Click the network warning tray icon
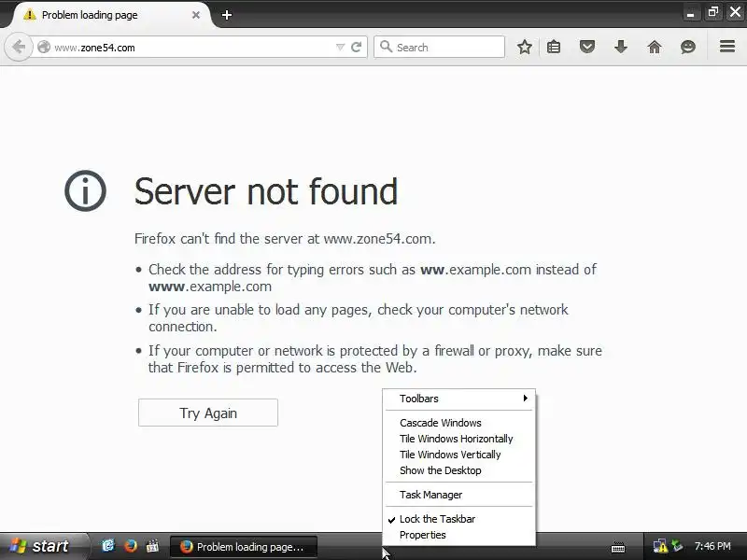This screenshot has width=747, height=560. coord(660,546)
